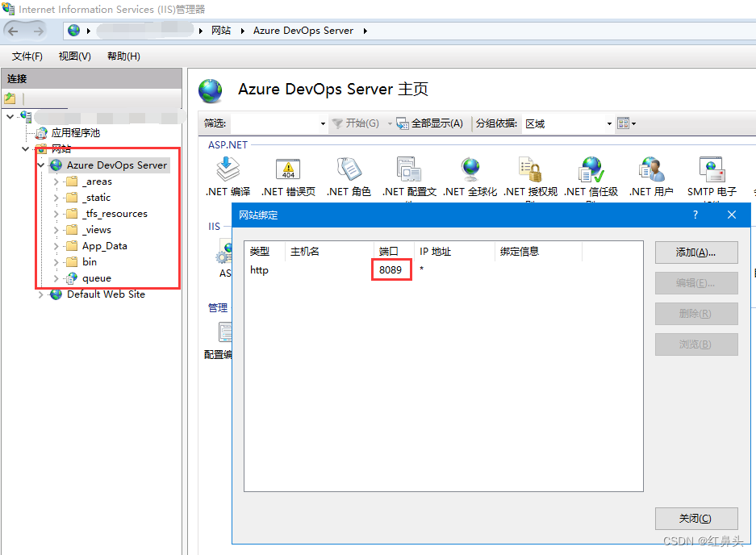Screen dimensions: 756x555
Task: Open the 帮助(H) menu
Action: (x=124, y=56)
